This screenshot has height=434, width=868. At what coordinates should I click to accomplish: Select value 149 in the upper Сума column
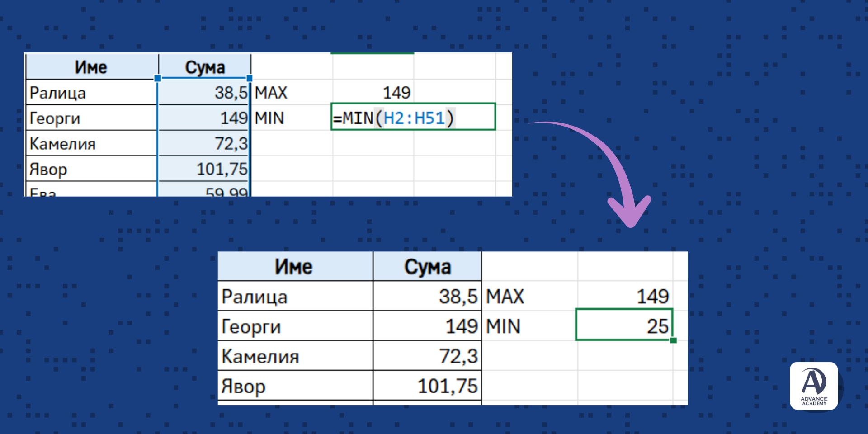tap(234, 118)
